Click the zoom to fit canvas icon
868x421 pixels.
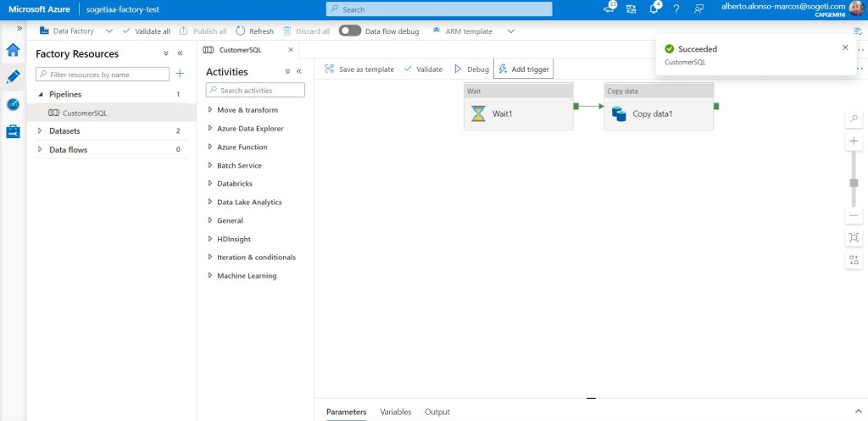(x=854, y=237)
